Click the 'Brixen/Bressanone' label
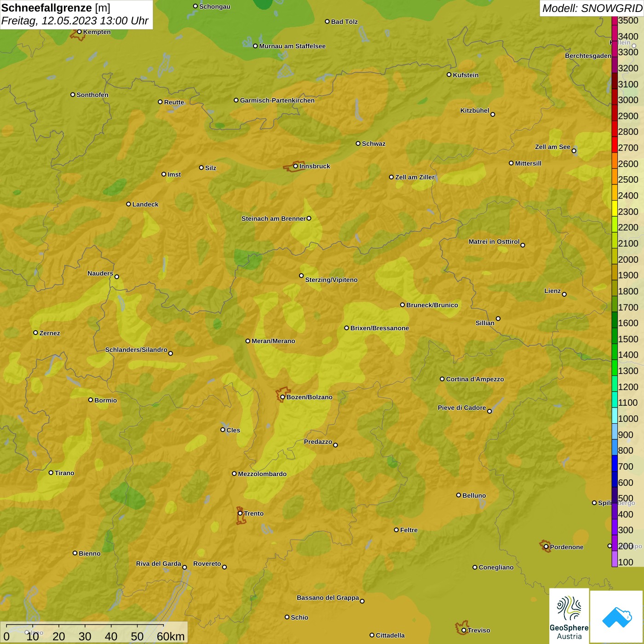644x644 pixels. point(379,328)
